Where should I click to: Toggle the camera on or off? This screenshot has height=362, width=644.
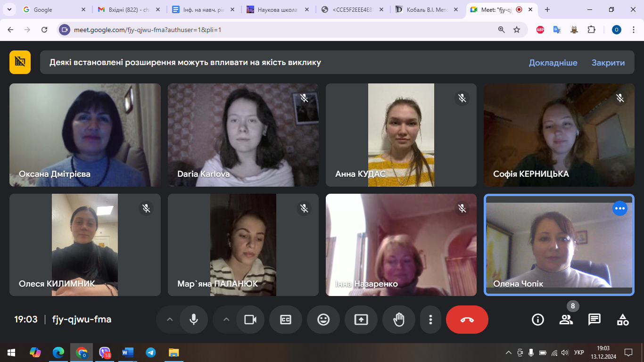pos(250,320)
